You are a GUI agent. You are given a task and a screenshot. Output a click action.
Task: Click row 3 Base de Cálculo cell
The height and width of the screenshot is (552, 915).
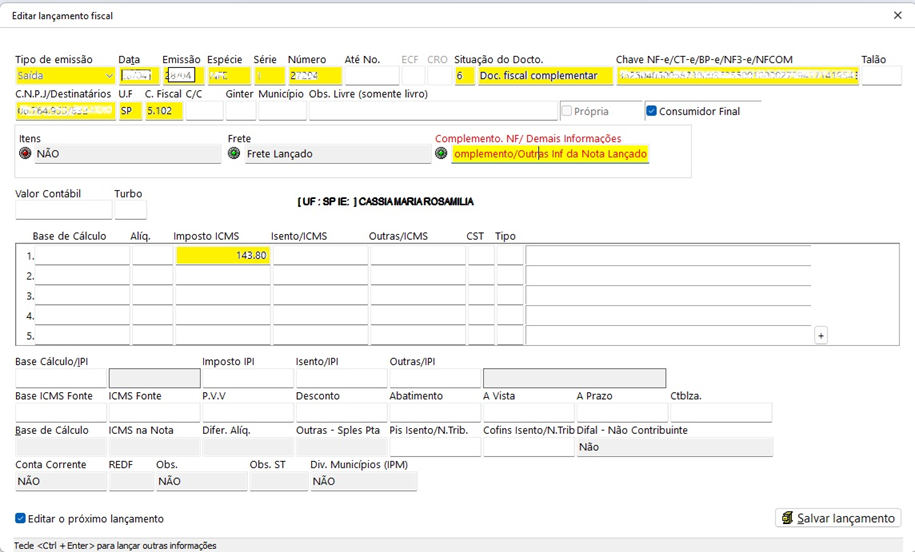point(82,296)
